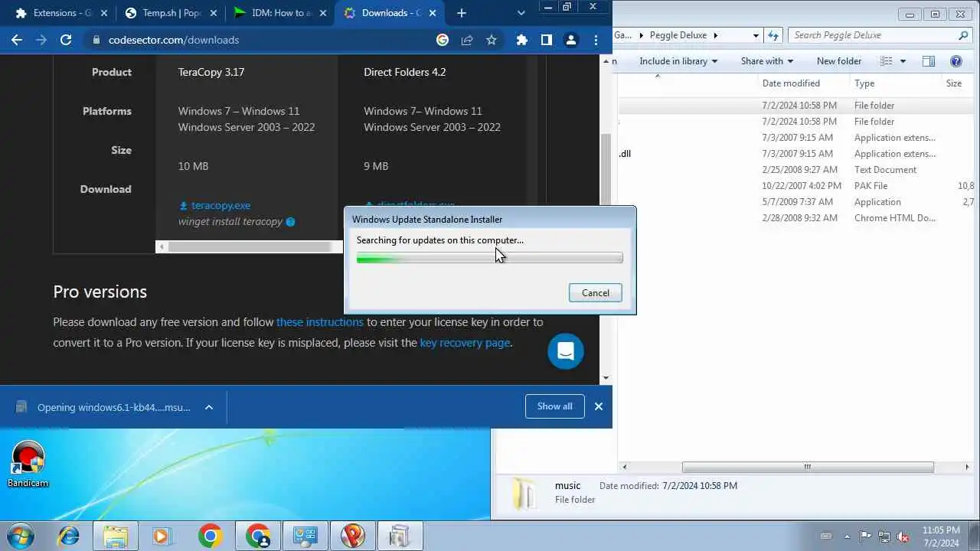Bookmark this page with the star icon
The height and width of the screenshot is (551, 980).
(492, 41)
